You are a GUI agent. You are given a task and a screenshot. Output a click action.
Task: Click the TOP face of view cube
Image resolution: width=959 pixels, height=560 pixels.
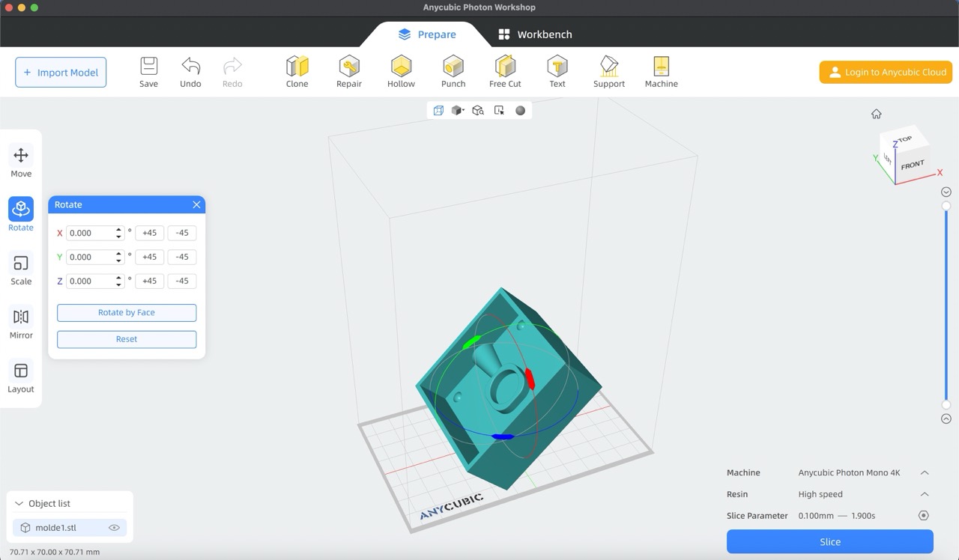905,139
